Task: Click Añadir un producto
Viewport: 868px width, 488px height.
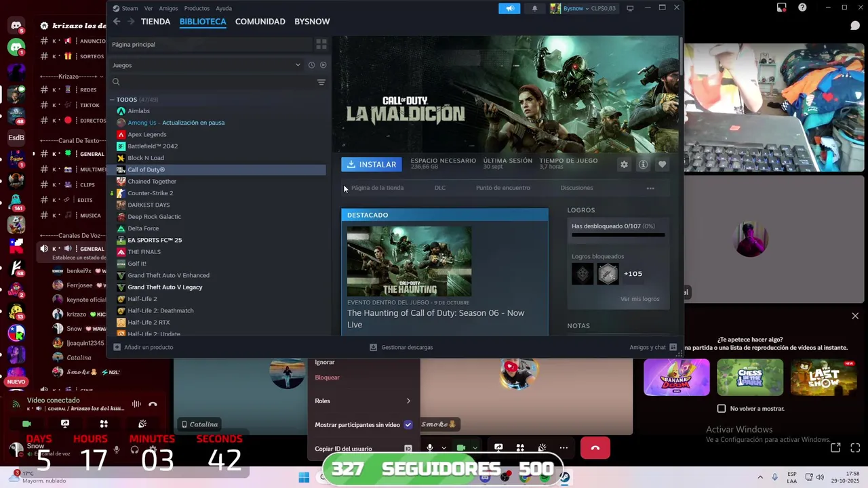Action: [x=143, y=347]
